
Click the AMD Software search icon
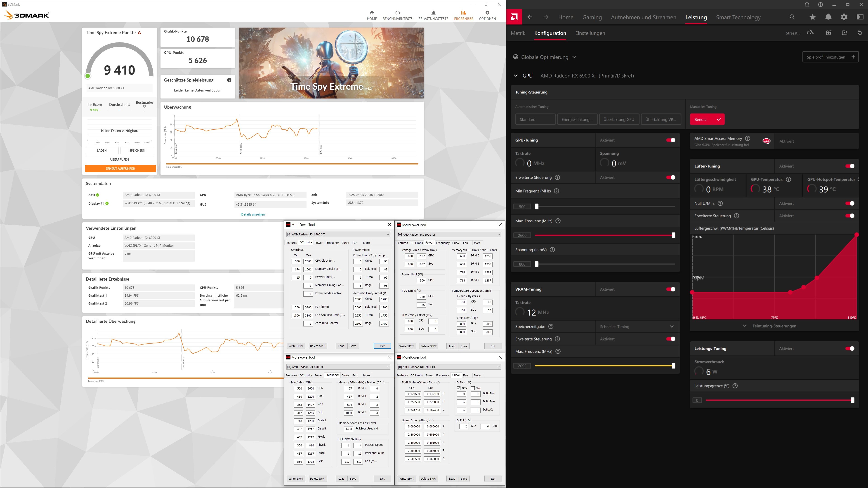[792, 17]
